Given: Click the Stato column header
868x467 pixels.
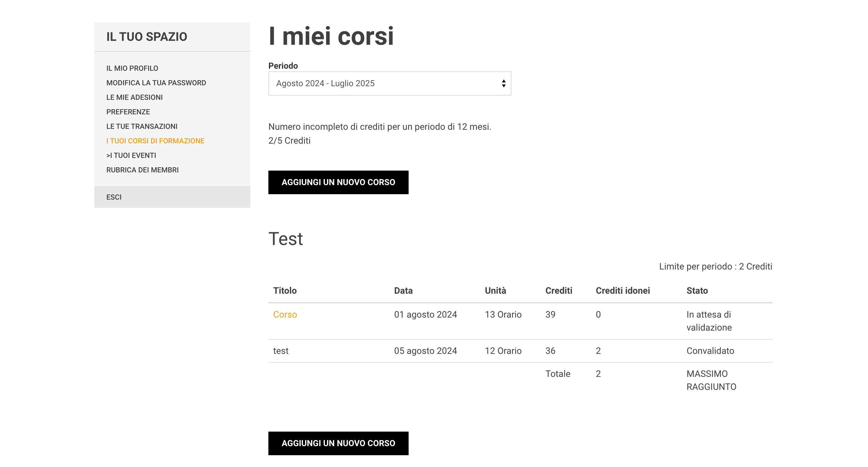Looking at the screenshot, I should coord(697,290).
